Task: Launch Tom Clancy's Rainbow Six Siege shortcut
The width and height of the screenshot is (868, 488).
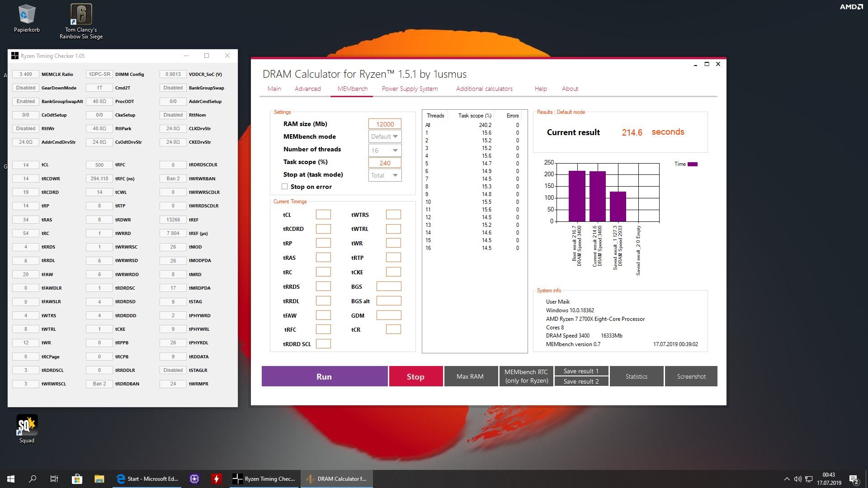Action: [81, 22]
